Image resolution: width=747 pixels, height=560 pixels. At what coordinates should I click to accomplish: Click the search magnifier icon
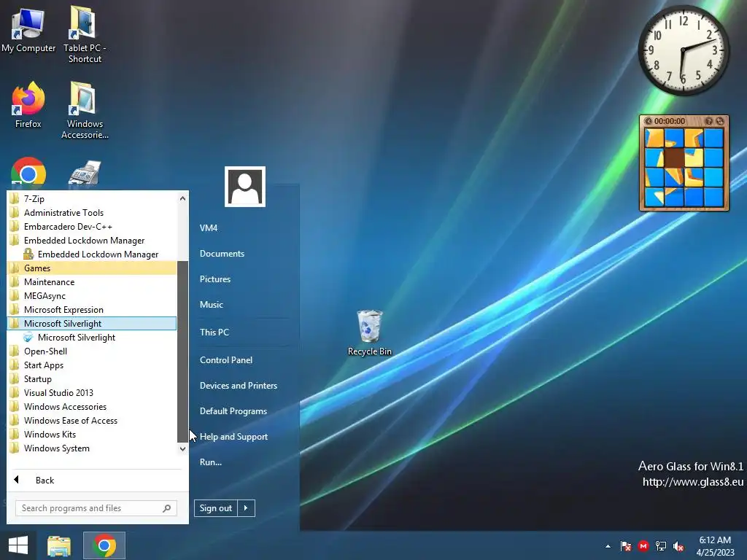(167, 508)
